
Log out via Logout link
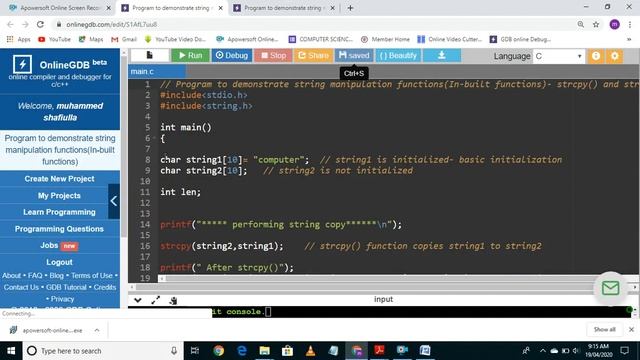59,262
